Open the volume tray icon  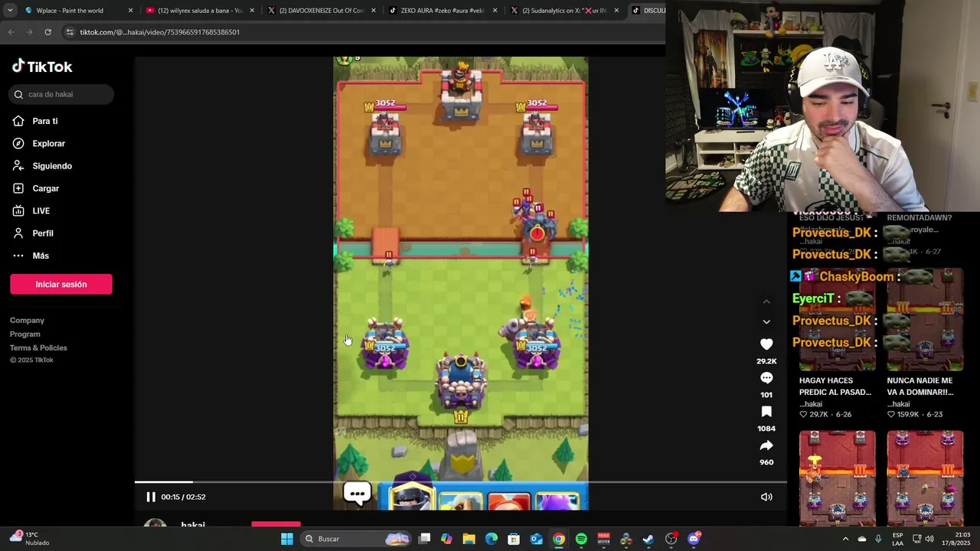tap(929, 539)
